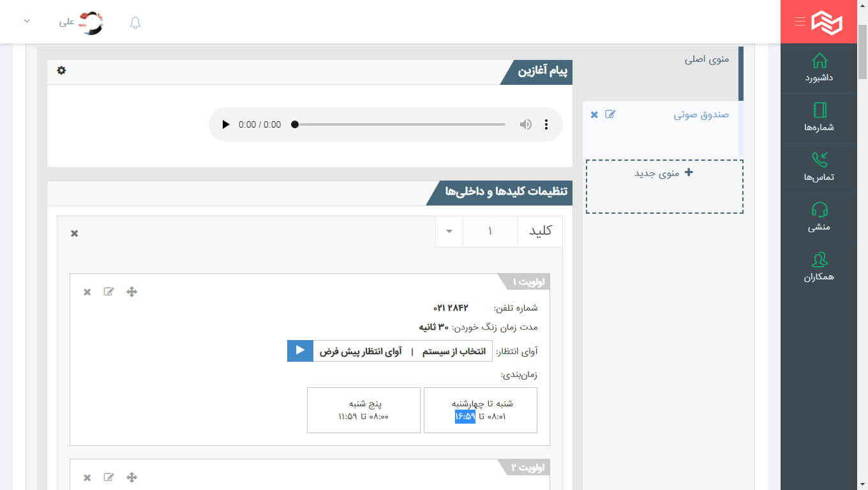868x490 pixels.
Task: Play the پیام آغازین audio
Action: click(225, 124)
